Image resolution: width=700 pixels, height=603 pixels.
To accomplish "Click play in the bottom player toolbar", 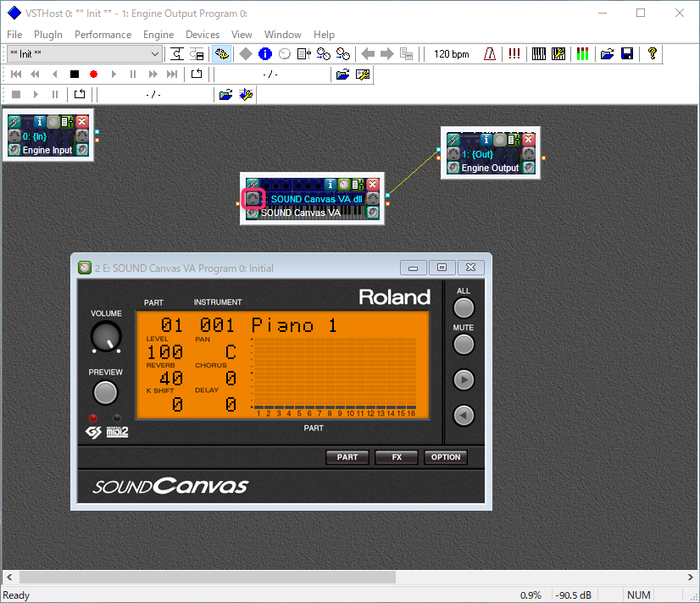I will click(36, 94).
